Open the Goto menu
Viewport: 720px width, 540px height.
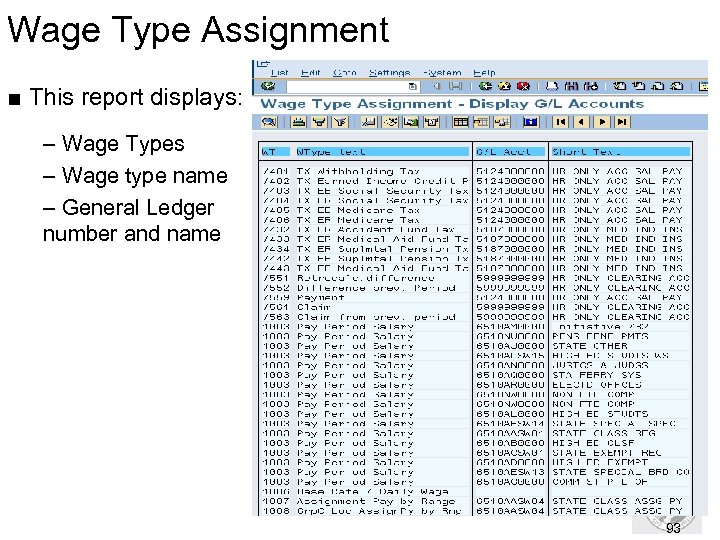click(344, 73)
